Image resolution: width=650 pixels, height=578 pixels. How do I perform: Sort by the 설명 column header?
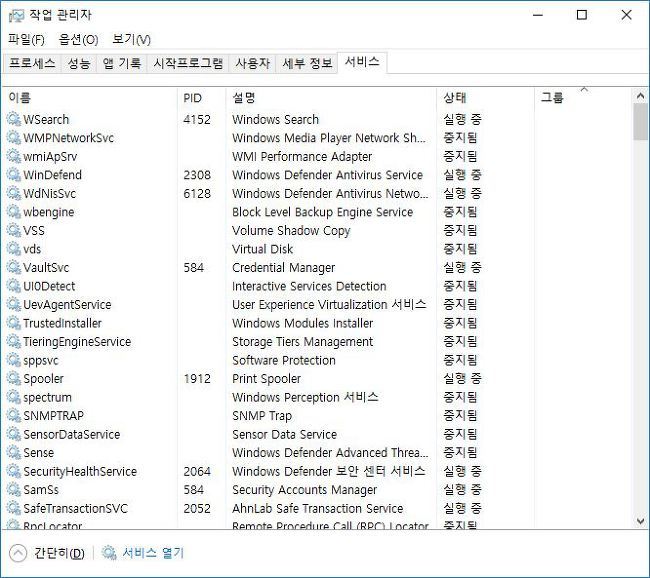[331, 98]
